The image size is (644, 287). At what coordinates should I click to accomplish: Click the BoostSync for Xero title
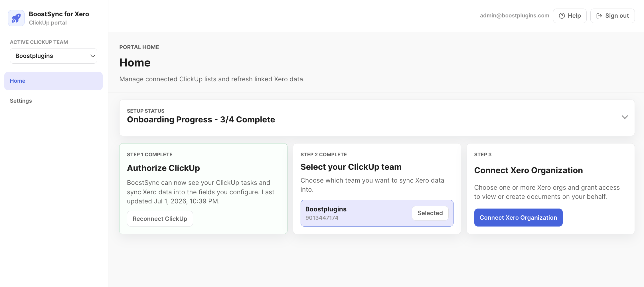(59, 14)
